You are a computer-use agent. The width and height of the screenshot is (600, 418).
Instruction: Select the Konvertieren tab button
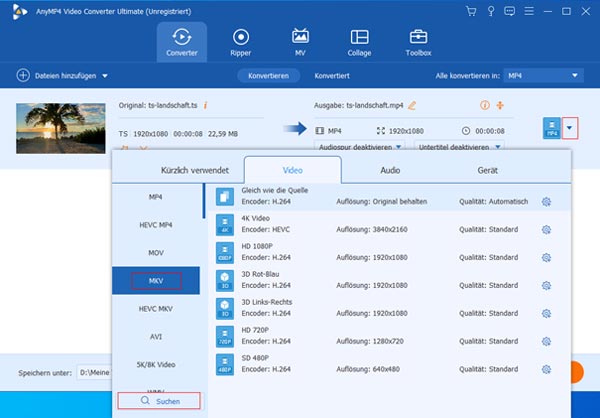click(x=268, y=75)
